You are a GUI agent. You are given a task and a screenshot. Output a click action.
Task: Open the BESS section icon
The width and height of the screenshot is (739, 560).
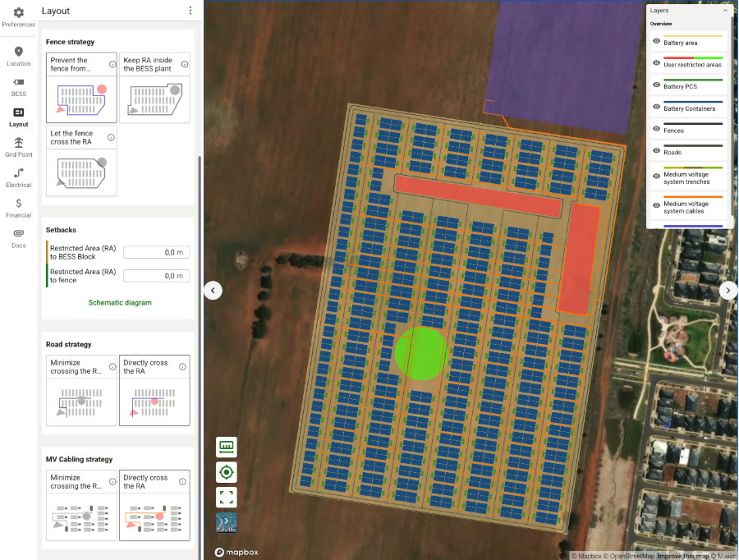18,82
